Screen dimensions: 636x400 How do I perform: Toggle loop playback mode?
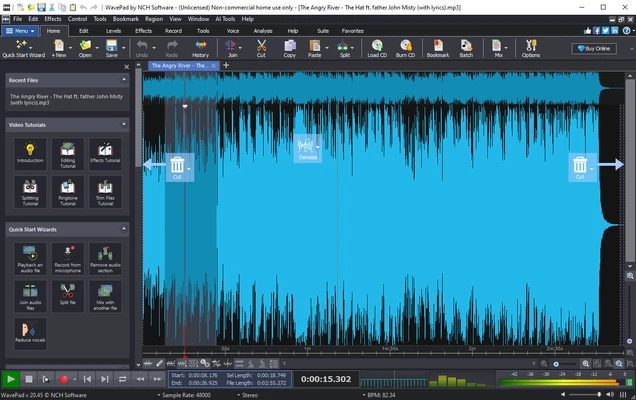coord(122,379)
